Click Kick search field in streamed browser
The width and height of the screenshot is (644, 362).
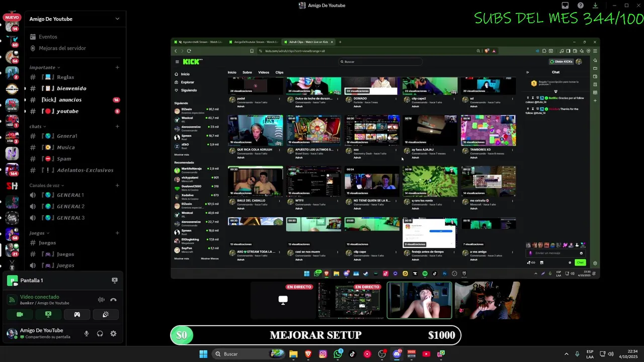click(381, 62)
